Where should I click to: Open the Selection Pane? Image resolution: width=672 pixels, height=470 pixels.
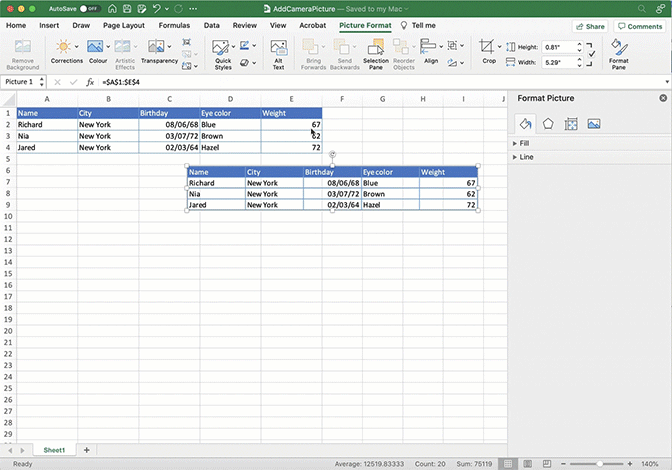coord(376,54)
